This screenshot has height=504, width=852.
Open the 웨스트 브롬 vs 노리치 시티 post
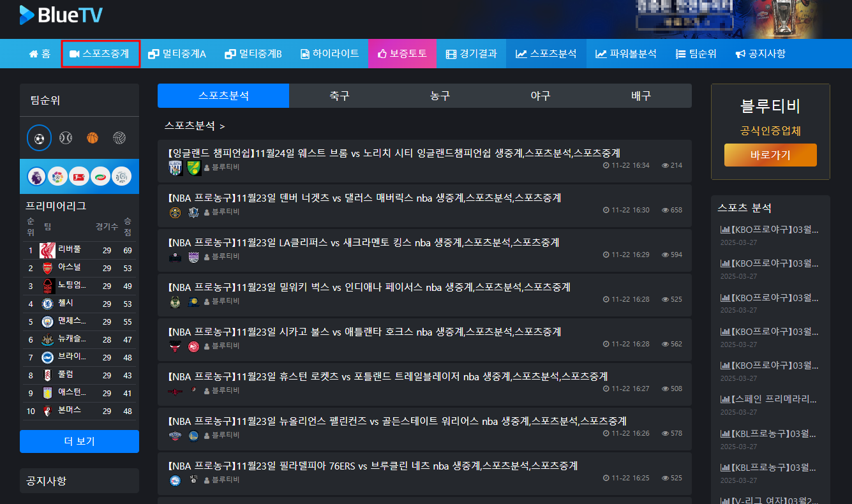(x=424, y=161)
